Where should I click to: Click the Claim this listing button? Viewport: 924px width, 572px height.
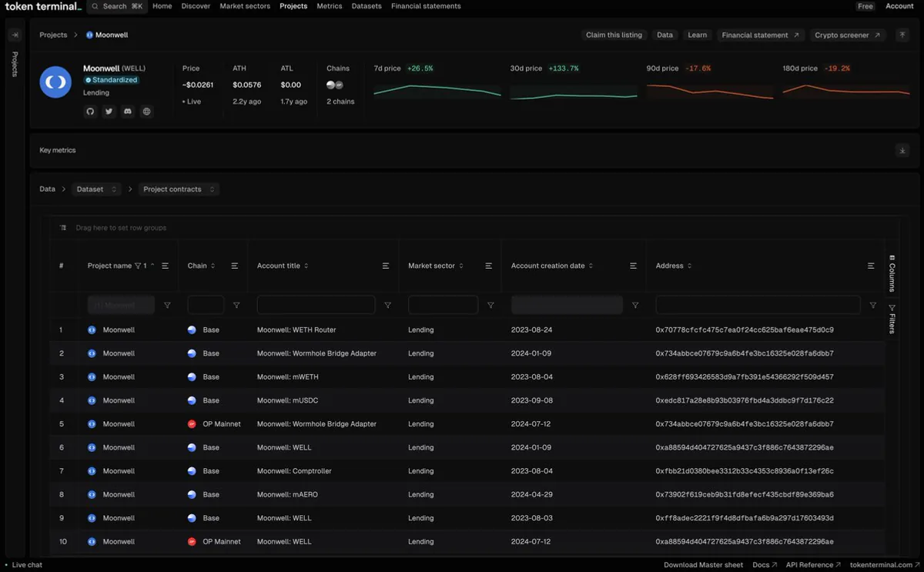[x=614, y=35]
